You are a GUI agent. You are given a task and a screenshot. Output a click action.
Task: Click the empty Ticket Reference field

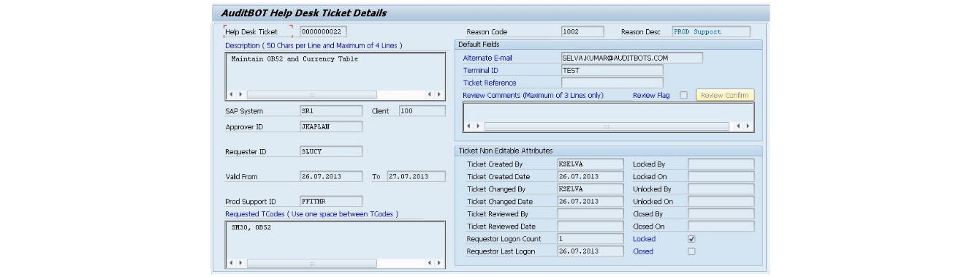click(x=612, y=83)
